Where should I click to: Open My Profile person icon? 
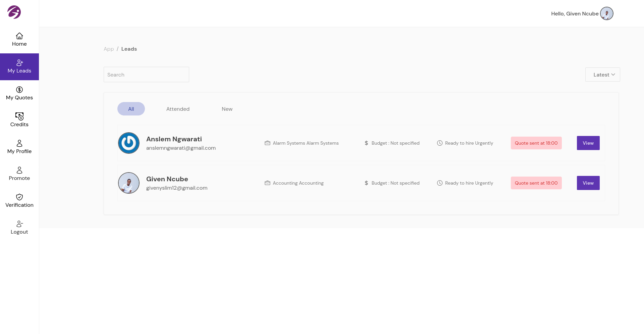click(x=19, y=143)
